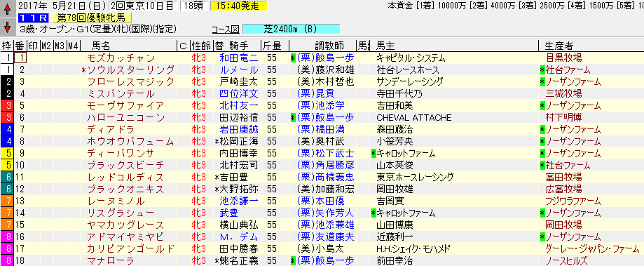The image size is (644, 266).
Task: Sort by the 馬名 column header
Action: click(x=102, y=46)
